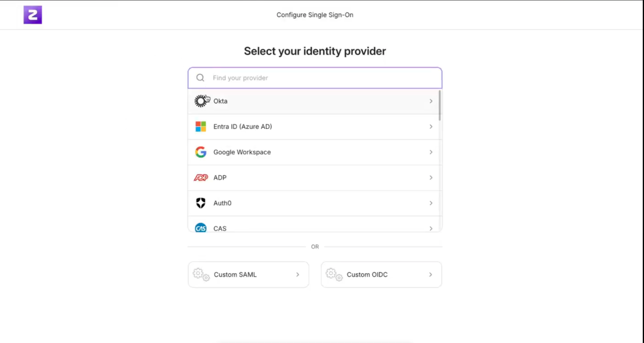Click the Google G logo

coord(201,152)
